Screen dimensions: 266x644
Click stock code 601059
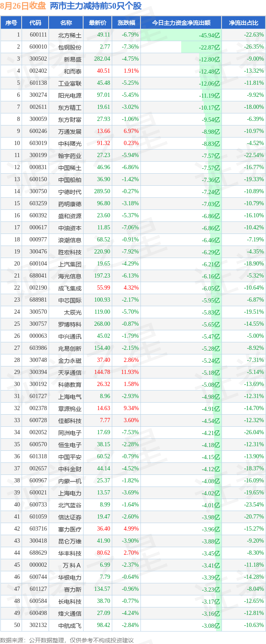pos(38,516)
